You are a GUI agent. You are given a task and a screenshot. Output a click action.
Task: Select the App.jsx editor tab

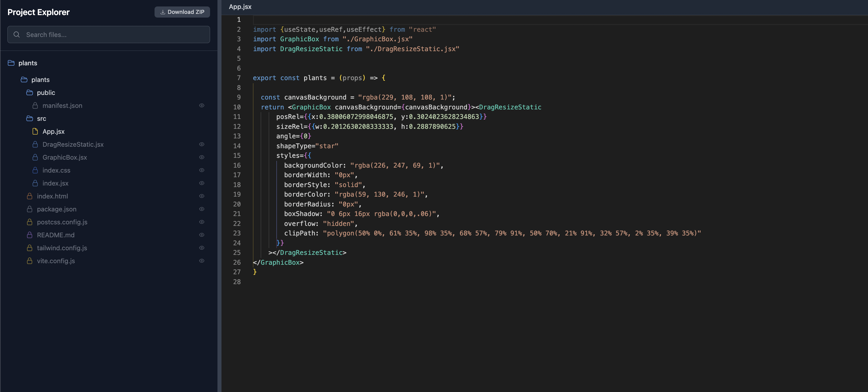click(x=240, y=7)
